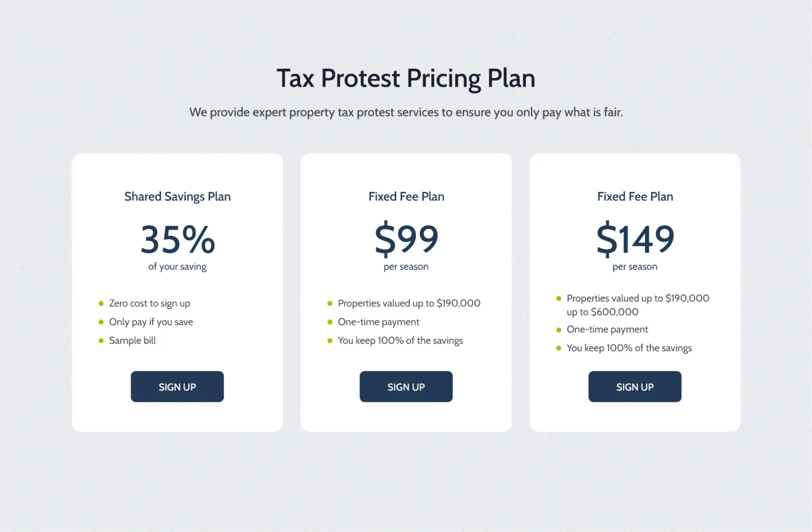This screenshot has width=812, height=532.
Task: Click bullet before "You keep 100%" in $99 plan
Action: 330,341
